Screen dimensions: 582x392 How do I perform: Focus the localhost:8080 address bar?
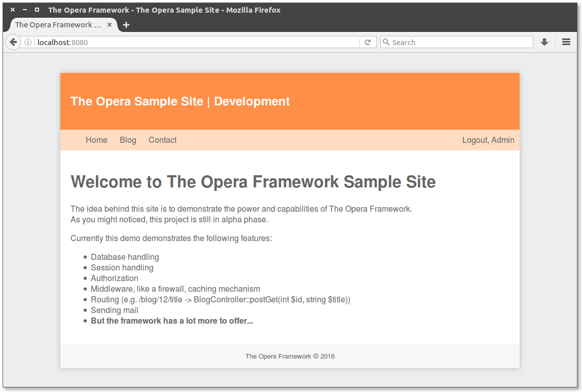click(x=197, y=42)
